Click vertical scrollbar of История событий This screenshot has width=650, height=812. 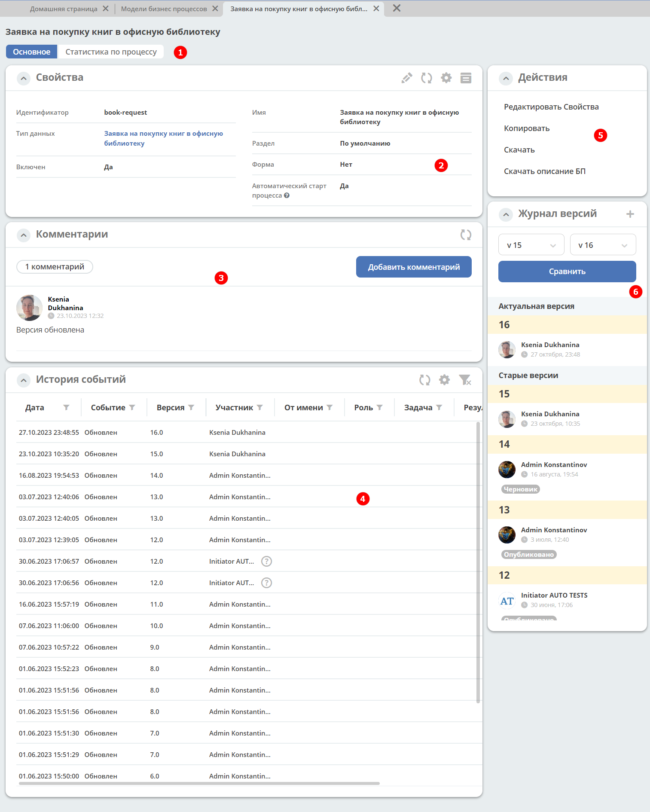(x=478, y=562)
